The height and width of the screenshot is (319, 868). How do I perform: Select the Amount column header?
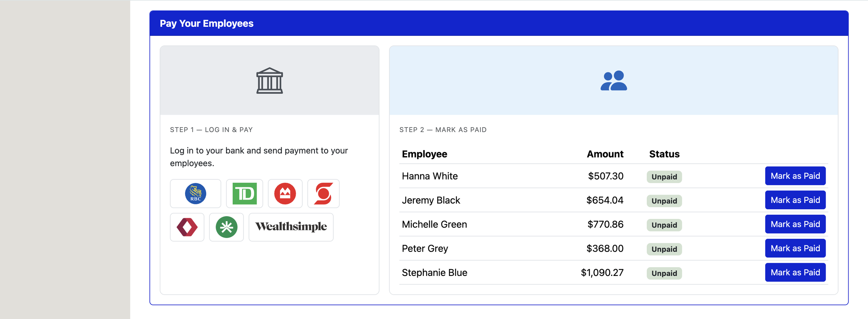tap(605, 154)
